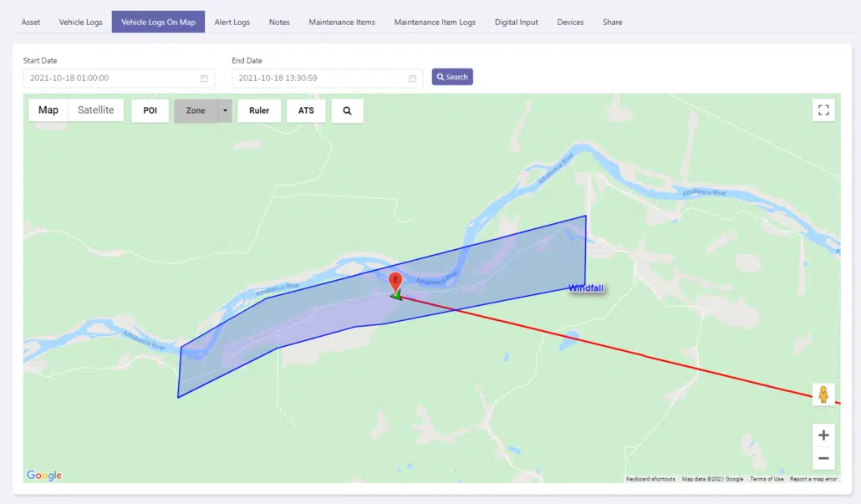861x504 pixels.
Task: Open the Digital Input tab
Action: pos(516,22)
